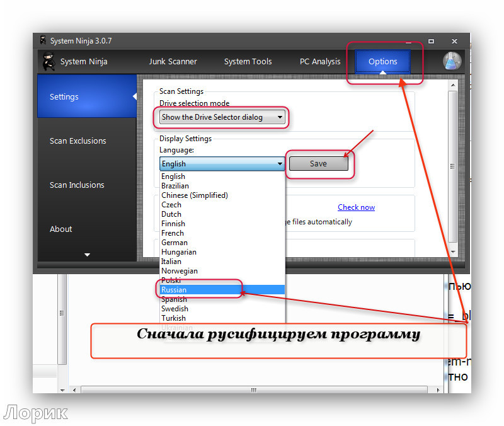Viewport: 504px width, 426px height.
Task: Select Chinese (Simplified) language
Action: pyautogui.click(x=222, y=195)
